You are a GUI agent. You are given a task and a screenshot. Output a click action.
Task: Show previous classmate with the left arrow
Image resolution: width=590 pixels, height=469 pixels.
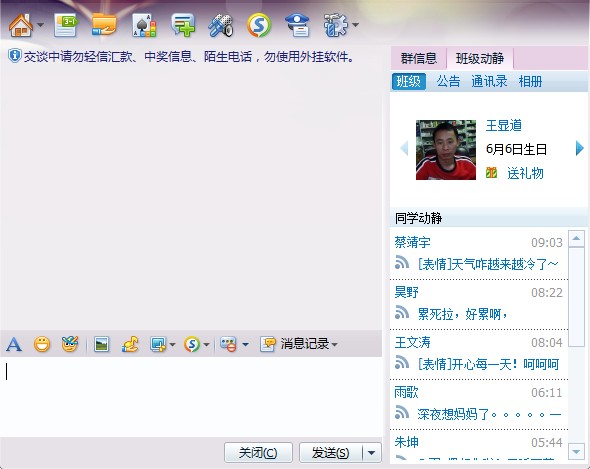pyautogui.click(x=404, y=148)
